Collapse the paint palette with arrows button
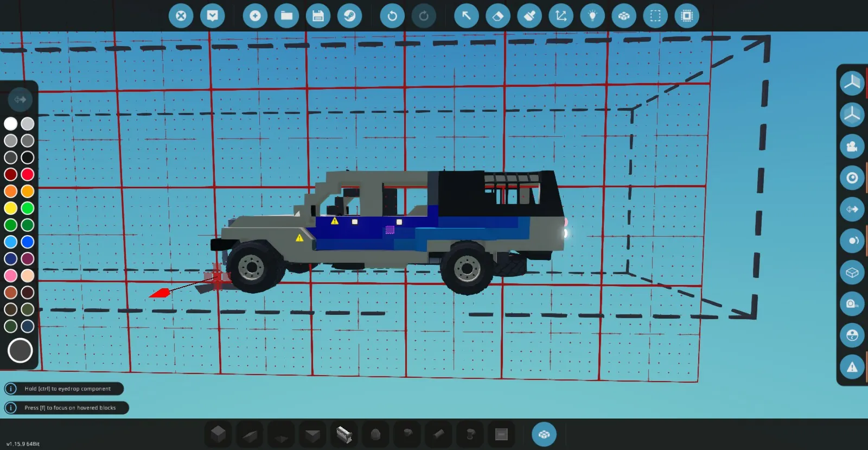Screen dimensions: 868x450 coord(20,99)
